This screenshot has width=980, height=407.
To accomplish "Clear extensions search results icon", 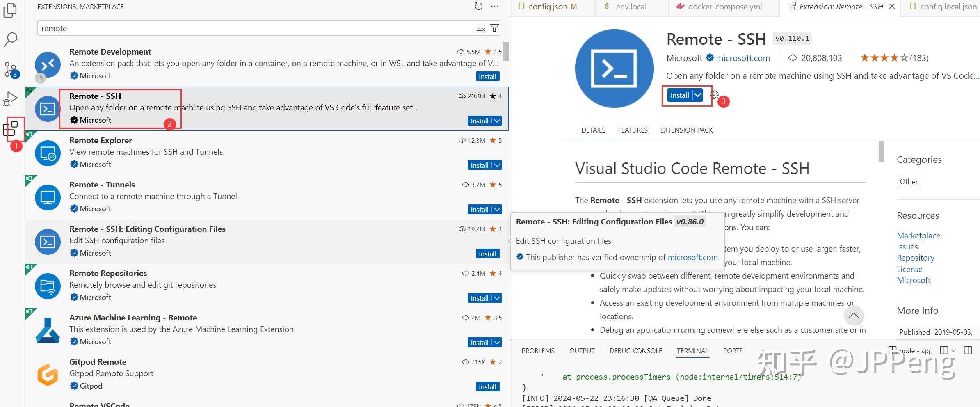I will coord(481,28).
